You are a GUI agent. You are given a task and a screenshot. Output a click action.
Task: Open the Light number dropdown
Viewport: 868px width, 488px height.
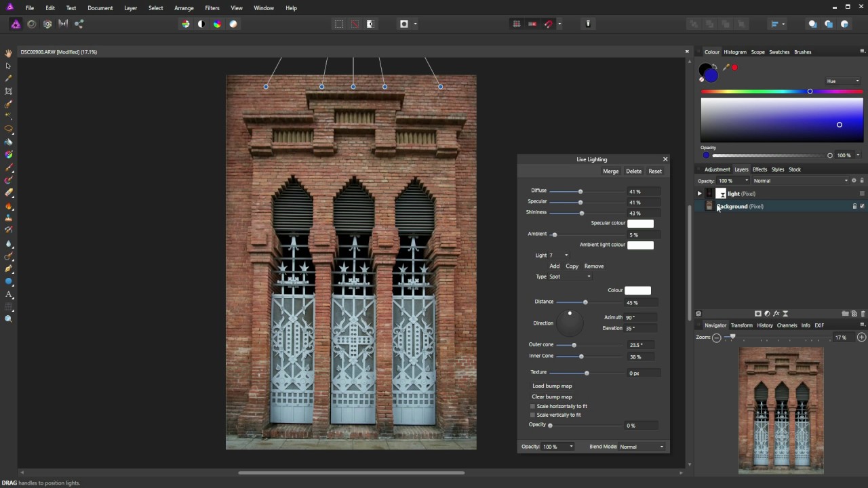pyautogui.click(x=559, y=256)
